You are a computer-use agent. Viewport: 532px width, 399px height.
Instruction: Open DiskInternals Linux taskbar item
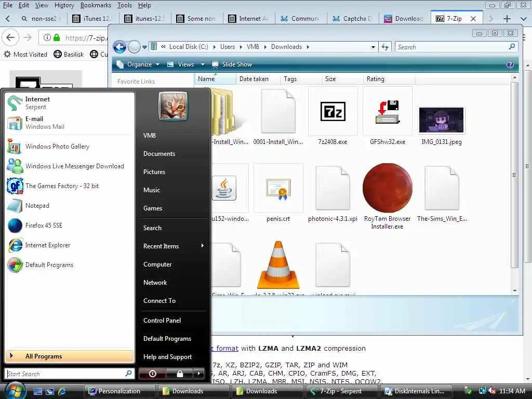(417, 391)
